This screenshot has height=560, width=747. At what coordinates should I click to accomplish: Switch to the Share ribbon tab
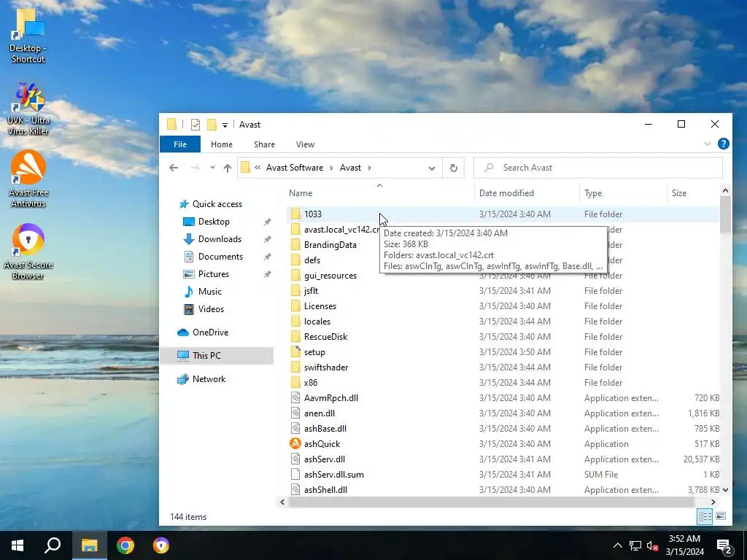coord(264,144)
